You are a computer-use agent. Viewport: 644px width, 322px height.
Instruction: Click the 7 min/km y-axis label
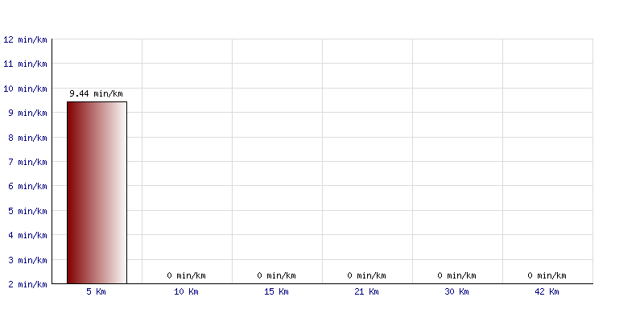click(x=27, y=162)
